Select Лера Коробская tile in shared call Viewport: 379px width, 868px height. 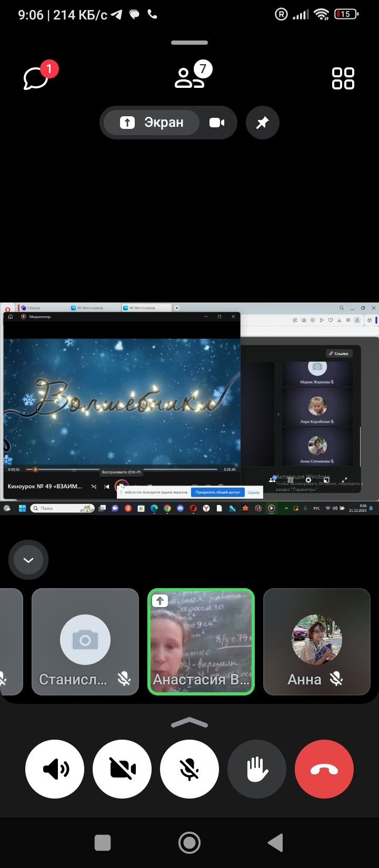(317, 407)
